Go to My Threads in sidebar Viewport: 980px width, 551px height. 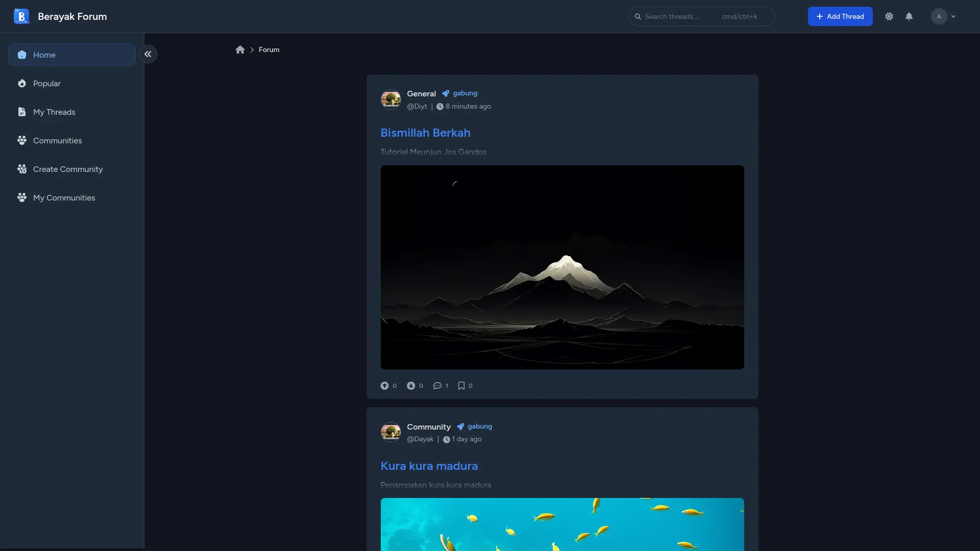pyautogui.click(x=54, y=112)
